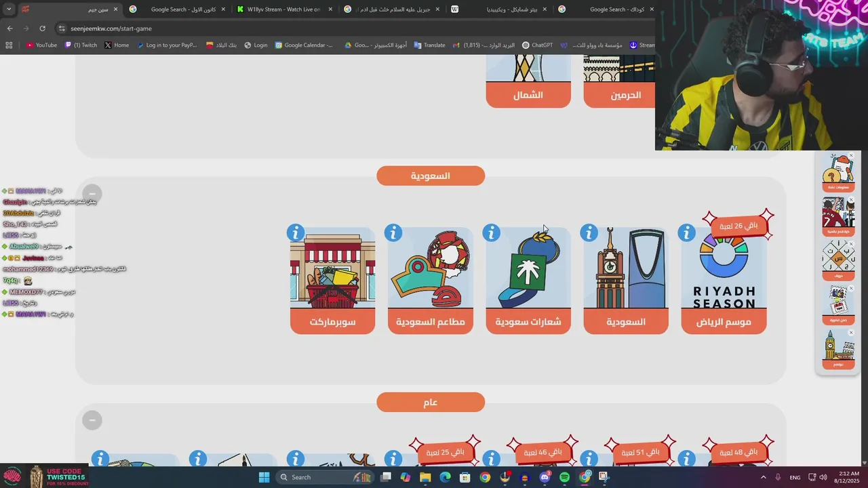Select the موسم الرياض category card
The image size is (868, 488).
[724, 281]
